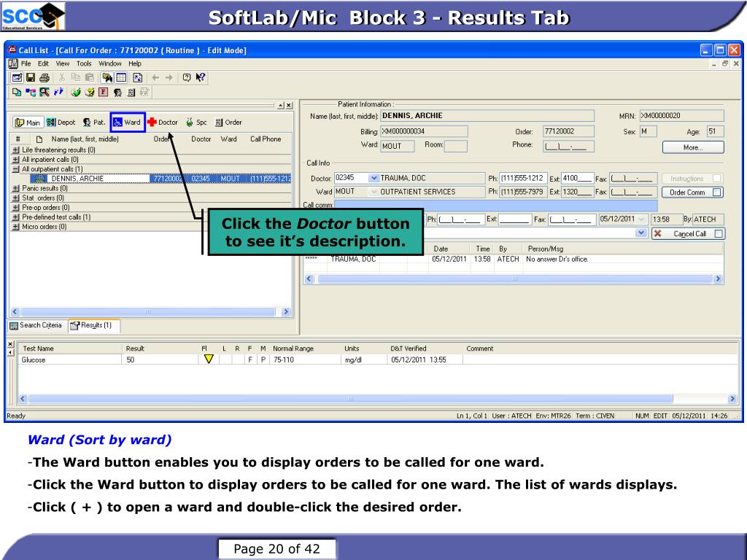The image size is (747, 560).
Task: Open the View menu
Action: coord(63,63)
